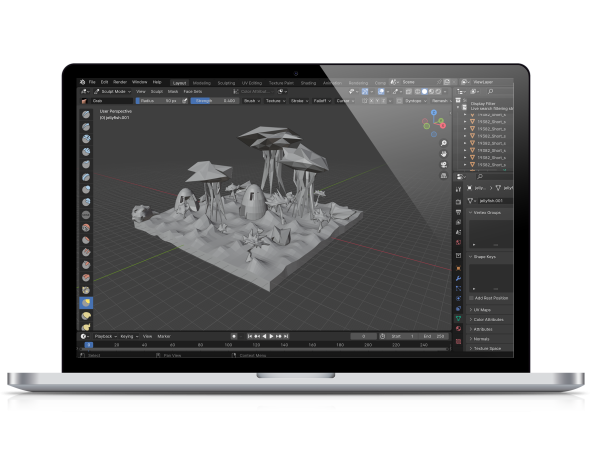Screen dimensions: 590x450
Task: Toggle Y axis symmetry
Action: pos(377,101)
